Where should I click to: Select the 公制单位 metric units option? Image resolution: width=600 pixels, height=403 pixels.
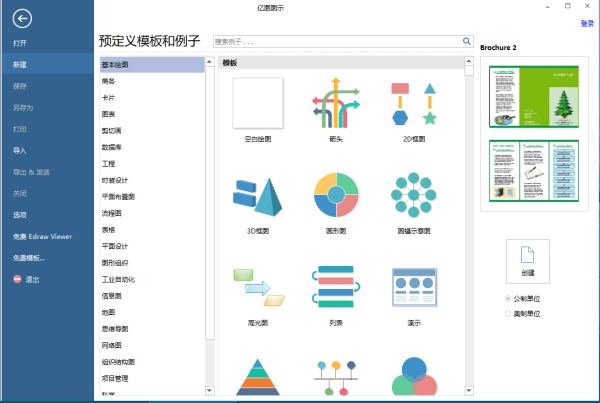tap(509, 298)
